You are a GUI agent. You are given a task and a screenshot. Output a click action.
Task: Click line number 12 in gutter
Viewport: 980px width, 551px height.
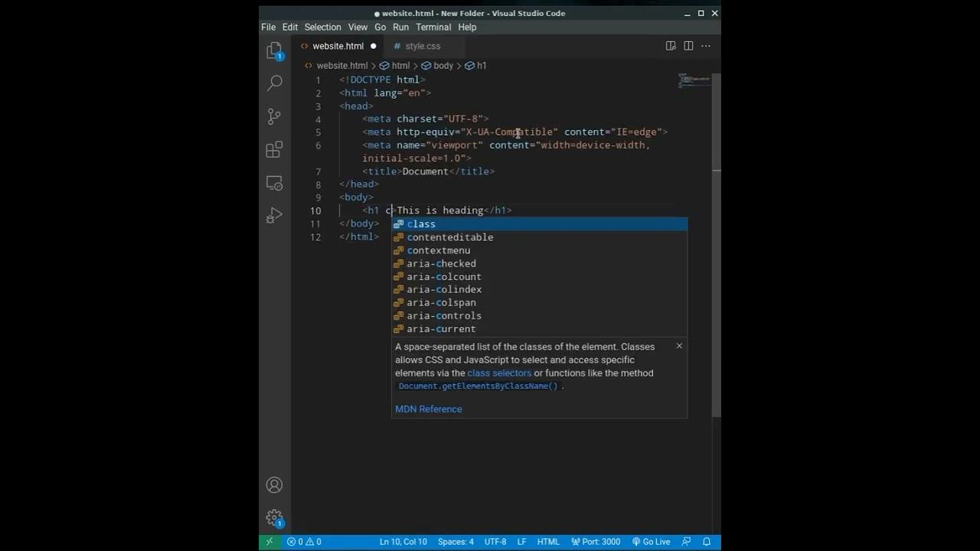315,237
